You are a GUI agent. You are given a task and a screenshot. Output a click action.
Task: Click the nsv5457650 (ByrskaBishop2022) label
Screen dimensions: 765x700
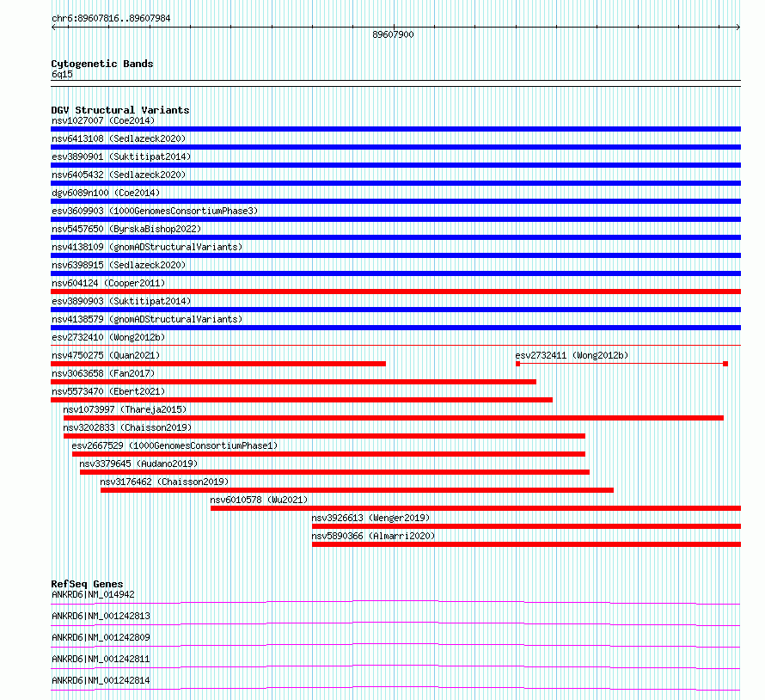click(x=126, y=229)
